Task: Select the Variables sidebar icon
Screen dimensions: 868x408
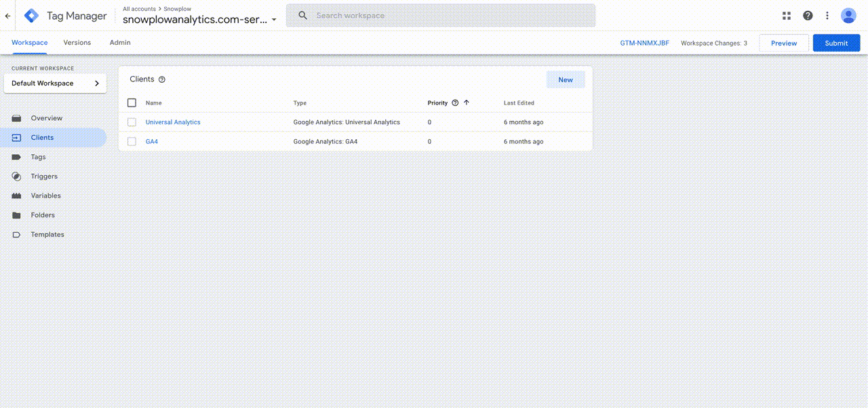Action: coord(16,196)
